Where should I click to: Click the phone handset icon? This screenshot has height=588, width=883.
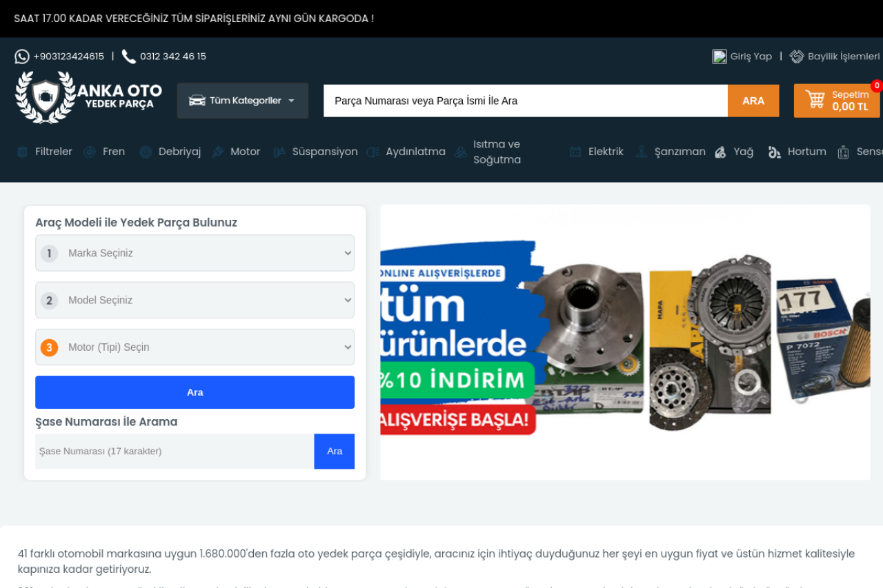click(128, 57)
